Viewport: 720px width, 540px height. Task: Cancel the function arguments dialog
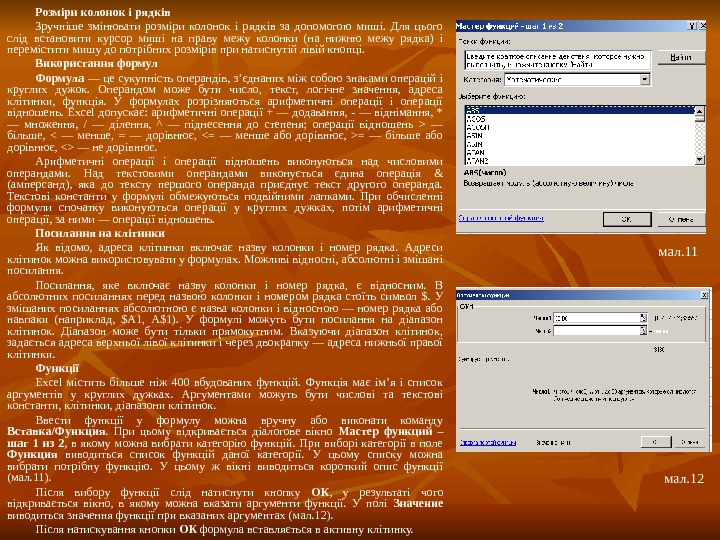[690, 442]
